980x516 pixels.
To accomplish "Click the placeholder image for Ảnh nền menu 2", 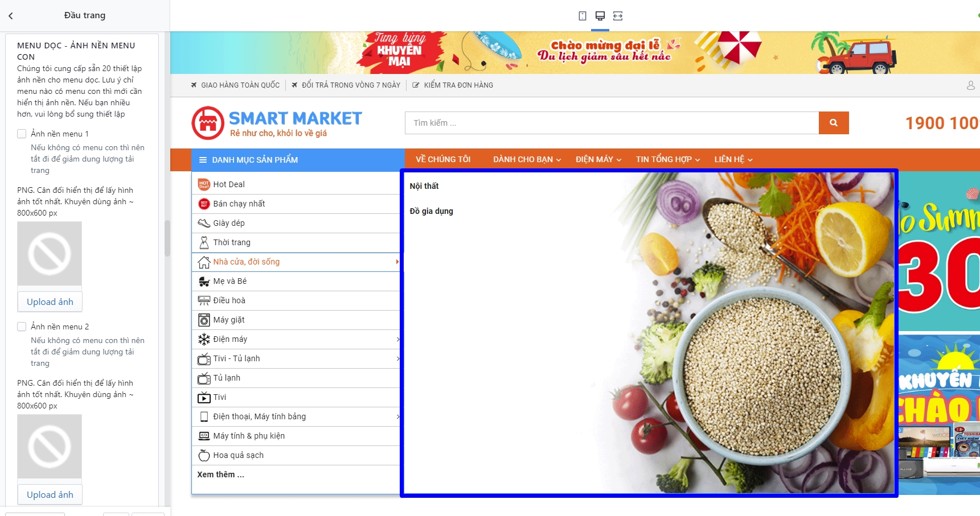I will pyautogui.click(x=50, y=447).
